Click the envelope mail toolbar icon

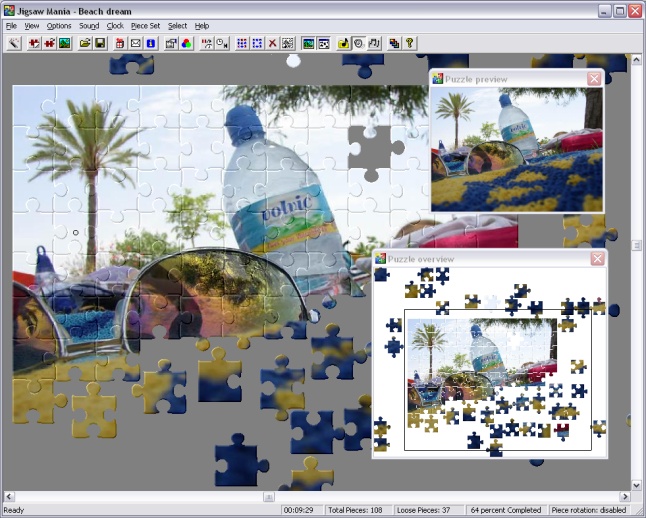pos(136,43)
